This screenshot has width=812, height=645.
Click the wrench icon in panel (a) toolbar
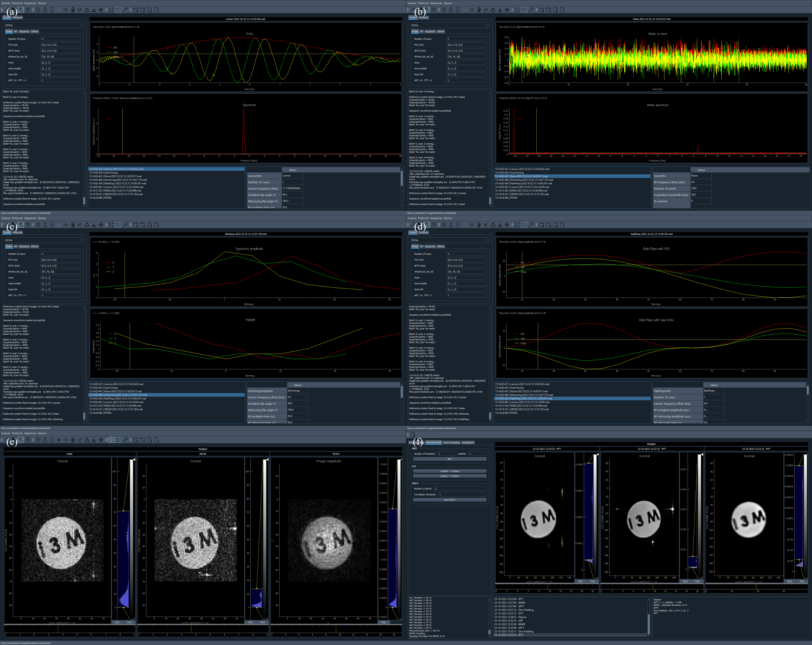click(x=125, y=10)
